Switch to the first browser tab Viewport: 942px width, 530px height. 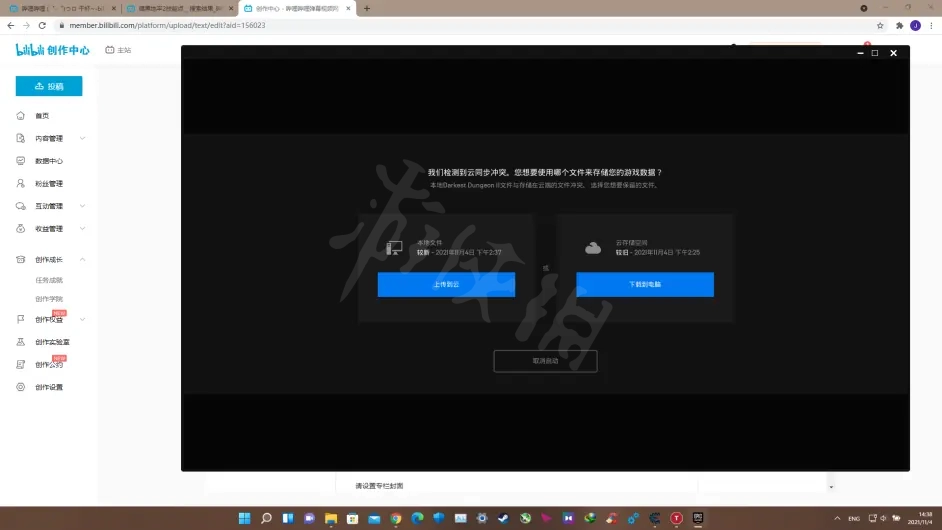click(60, 8)
